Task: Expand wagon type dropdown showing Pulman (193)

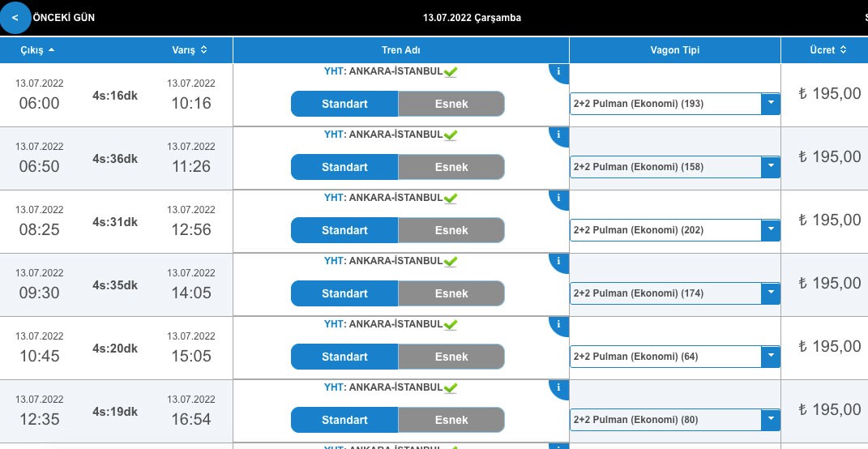Action: [770, 104]
